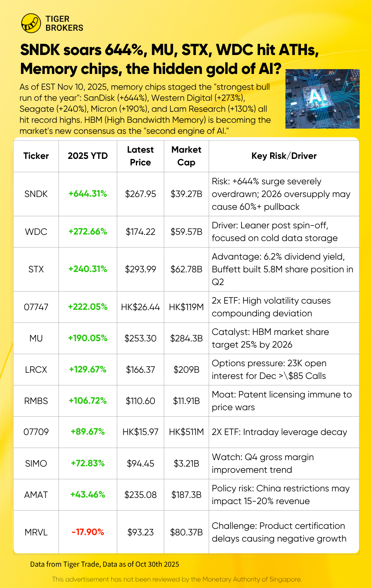This screenshot has height=588, width=371.
Task: Select the Ticker column header
Action: point(36,156)
